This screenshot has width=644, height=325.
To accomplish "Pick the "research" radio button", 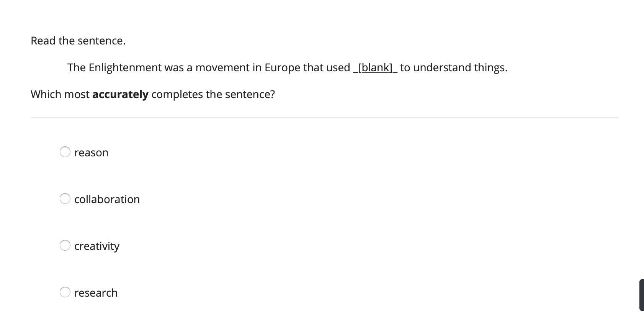I will 65,292.
